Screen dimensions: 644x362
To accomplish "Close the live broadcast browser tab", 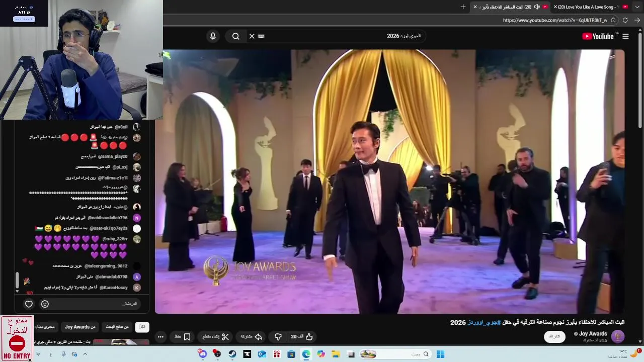I will pos(475,7).
